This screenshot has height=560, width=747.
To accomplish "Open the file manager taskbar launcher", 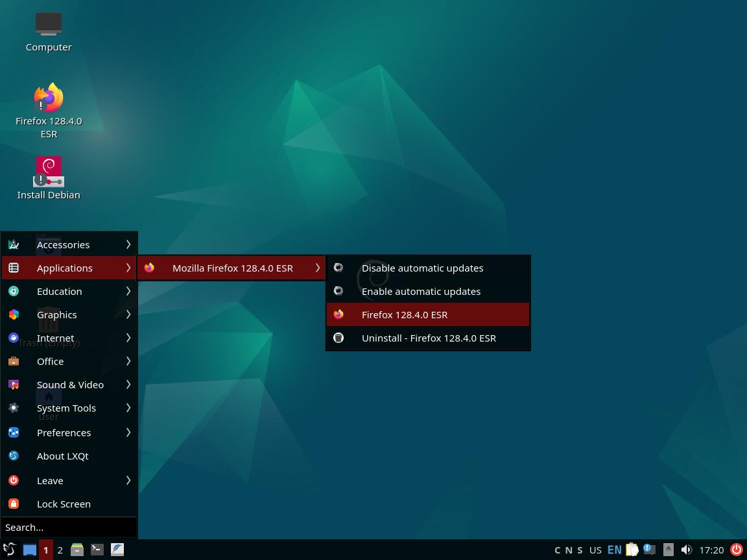I will (77, 550).
